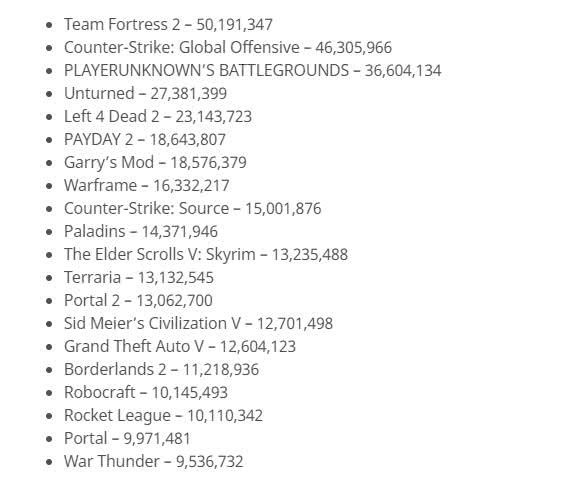Click the Portal 2 list item
Screen dimensions: 580x486
[x=138, y=300]
